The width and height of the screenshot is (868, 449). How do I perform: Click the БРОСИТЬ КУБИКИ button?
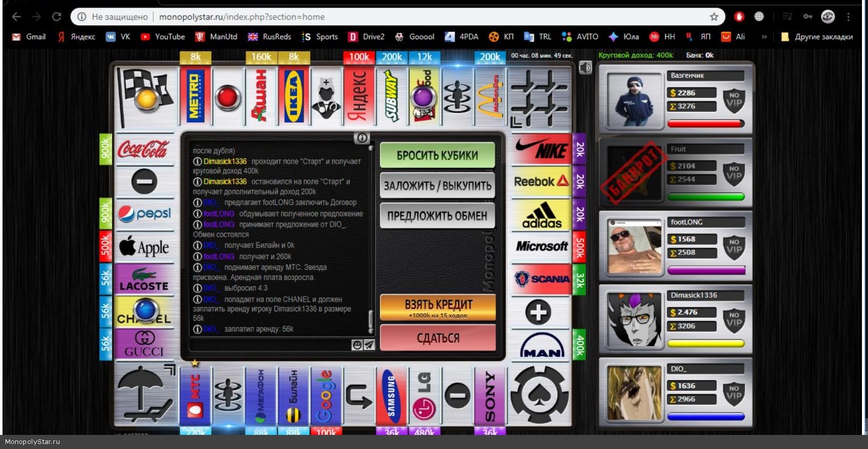point(438,155)
